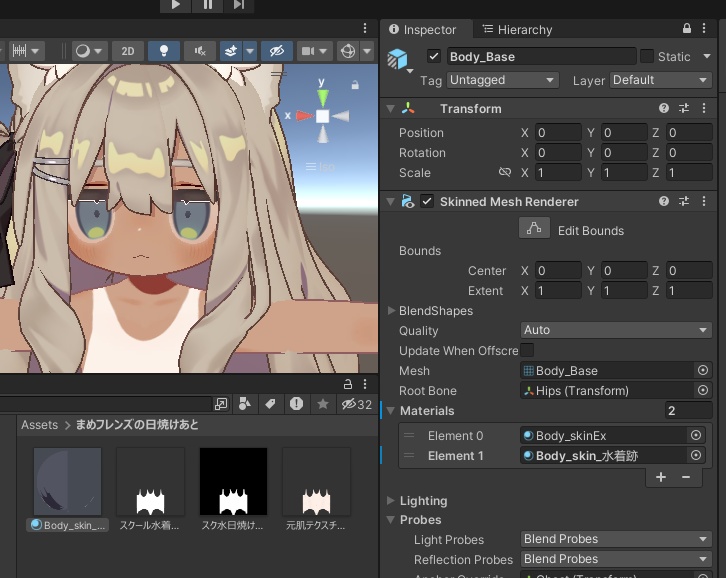The width and height of the screenshot is (726, 578).
Task: Enable the Static checkbox
Action: pyautogui.click(x=647, y=57)
